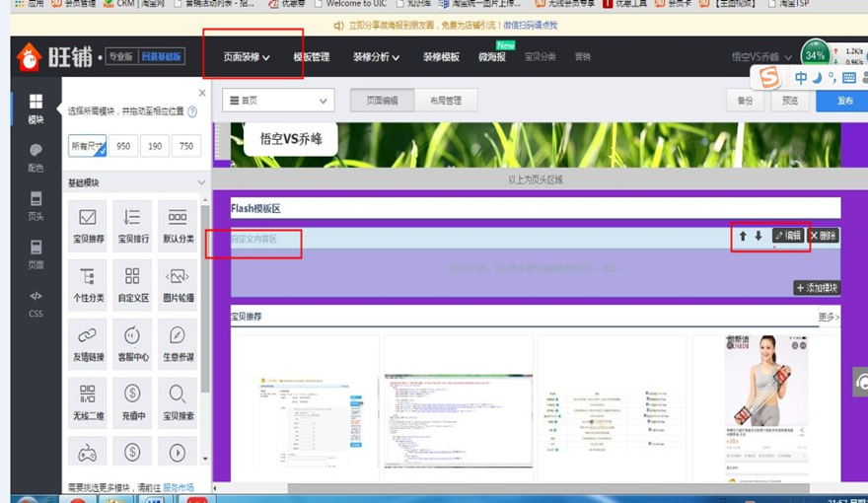The height and width of the screenshot is (503, 868).
Task: Click the 更多 link in 宝贝推荐
Action: [829, 317]
